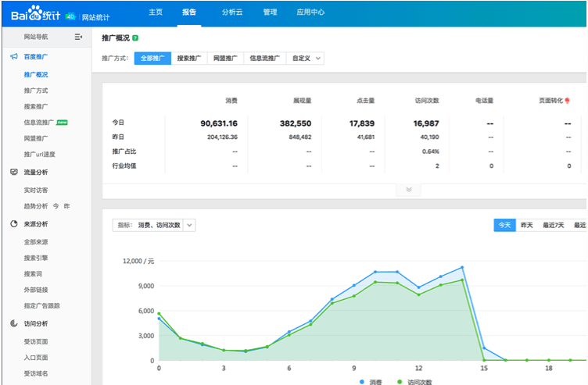This screenshot has height=385, width=588.
Task: Select the 网盟推广 filter tab
Action: [225, 59]
